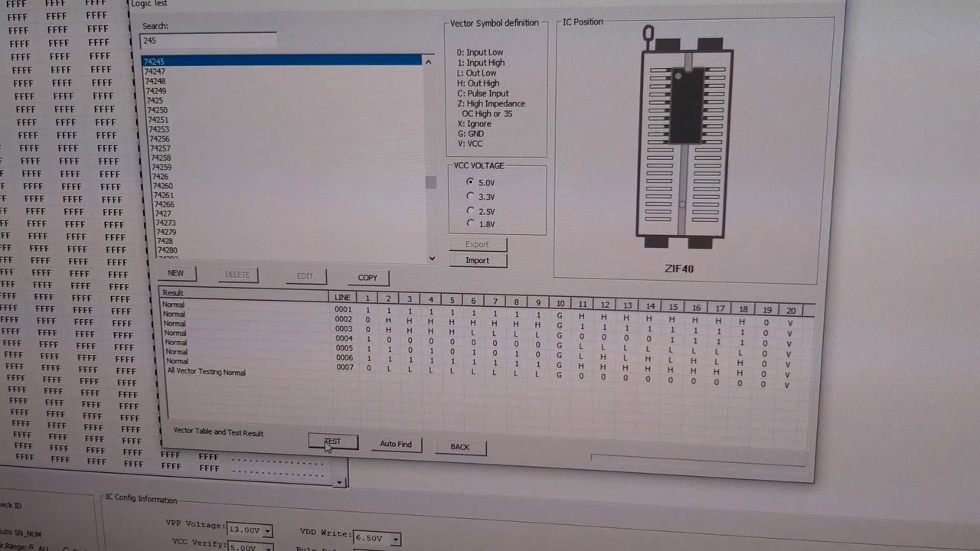Viewport: 980px width, 551px height.
Task: Click the greyed DELETE button
Action: [237, 275]
